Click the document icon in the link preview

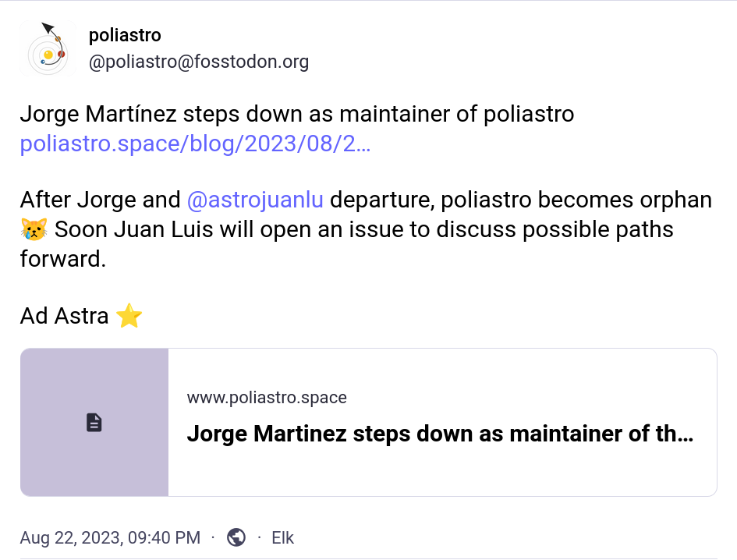tap(94, 423)
